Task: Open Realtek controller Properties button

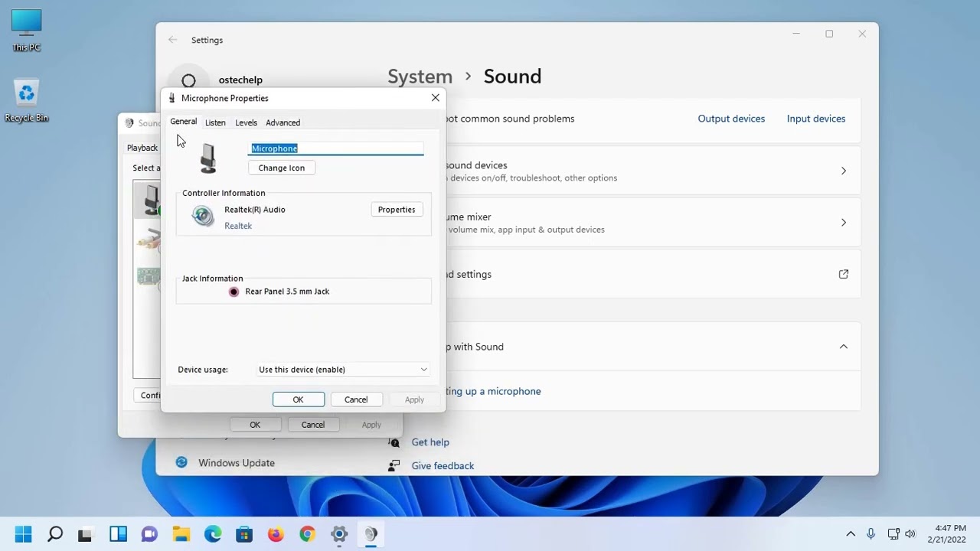Action: point(397,210)
